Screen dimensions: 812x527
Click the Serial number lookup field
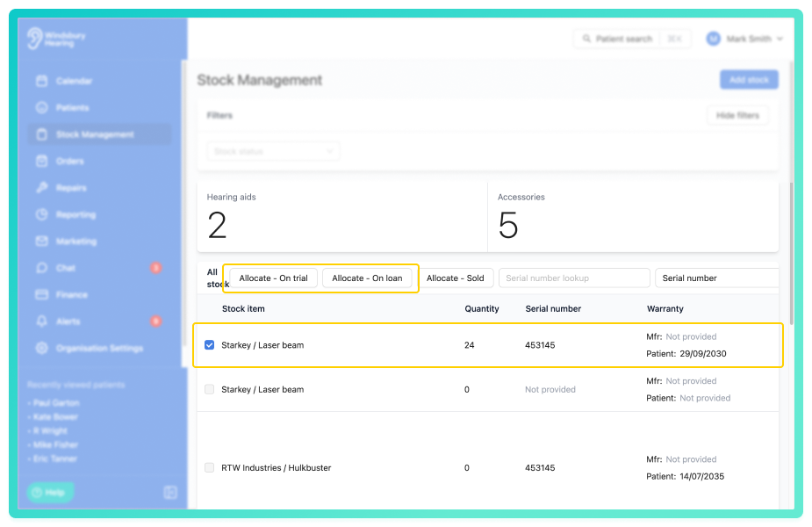coord(574,278)
